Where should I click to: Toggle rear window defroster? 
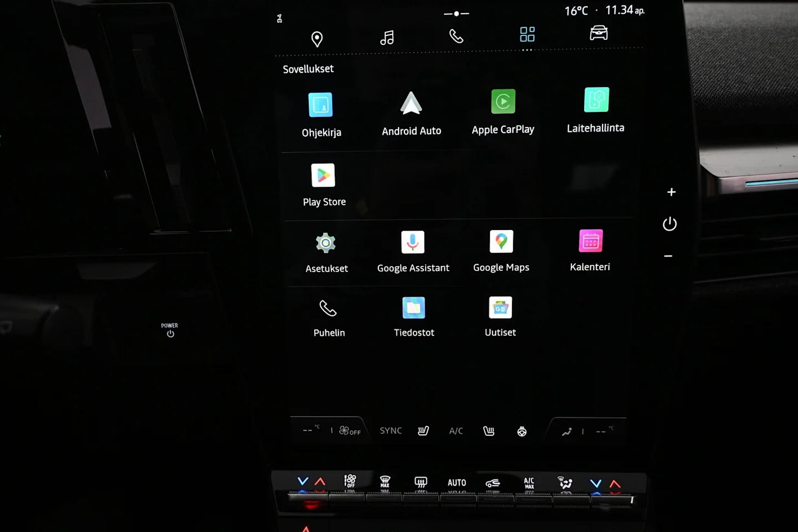(x=421, y=482)
